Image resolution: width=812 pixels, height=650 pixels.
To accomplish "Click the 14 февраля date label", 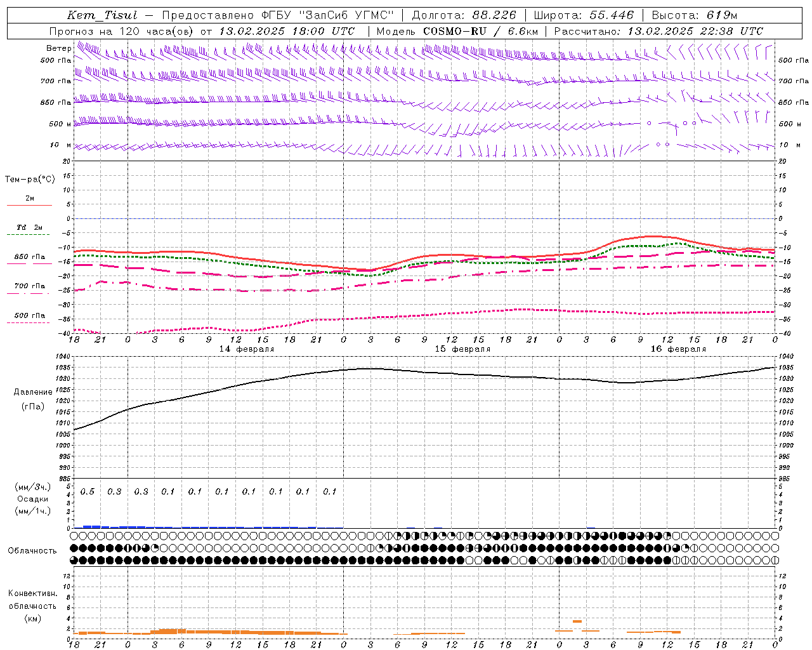I will click(x=247, y=349).
